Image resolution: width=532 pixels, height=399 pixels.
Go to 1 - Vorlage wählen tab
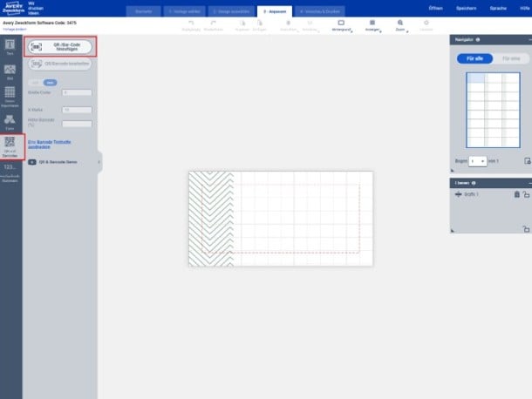click(x=184, y=11)
